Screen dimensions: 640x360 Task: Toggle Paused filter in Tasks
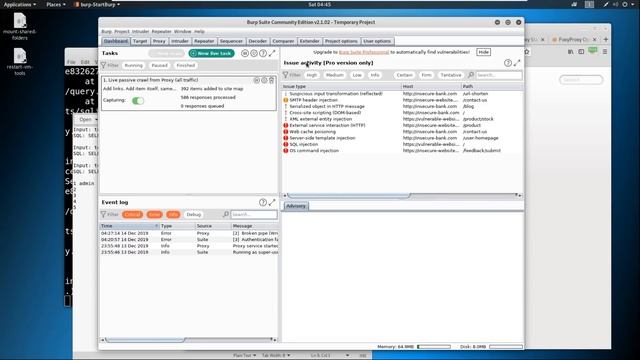click(160, 65)
